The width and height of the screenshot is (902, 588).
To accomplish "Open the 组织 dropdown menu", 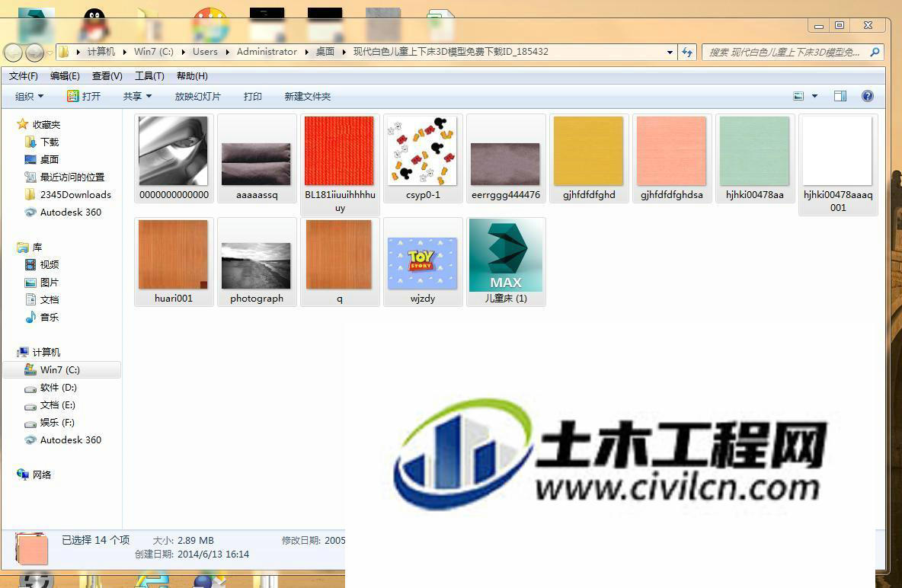I will pos(29,96).
